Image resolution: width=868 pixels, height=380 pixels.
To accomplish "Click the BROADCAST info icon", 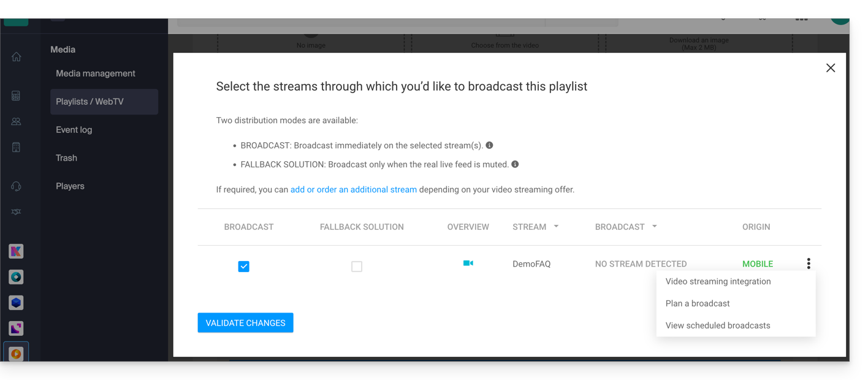I will pyautogui.click(x=489, y=145).
